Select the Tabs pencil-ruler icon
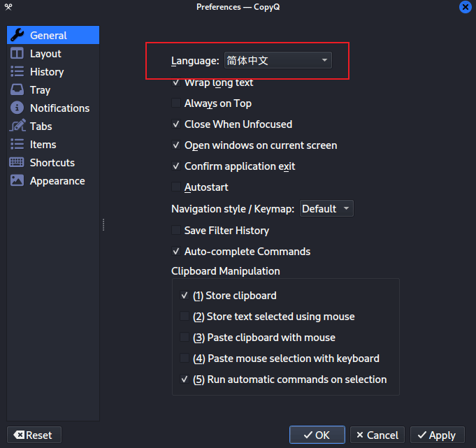Image resolution: width=476 pixels, height=448 pixels. (x=17, y=127)
